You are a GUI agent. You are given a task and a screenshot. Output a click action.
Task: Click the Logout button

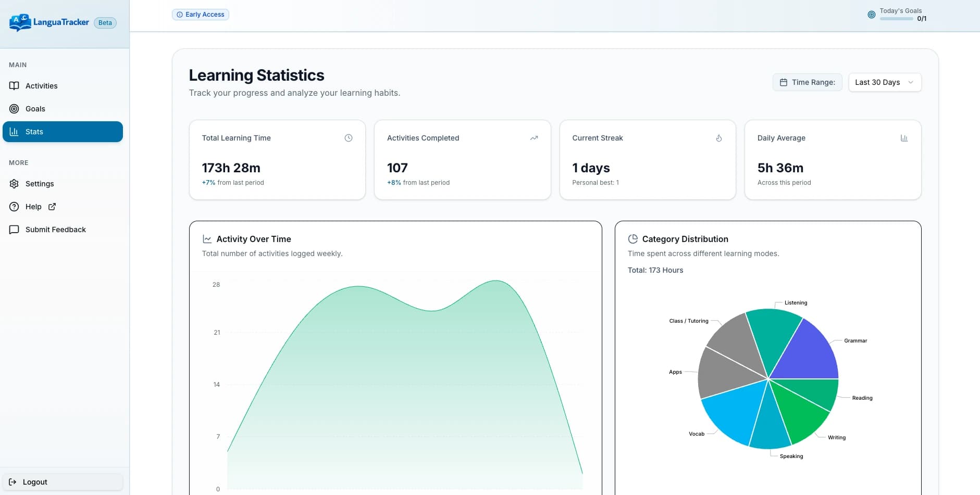click(x=63, y=481)
